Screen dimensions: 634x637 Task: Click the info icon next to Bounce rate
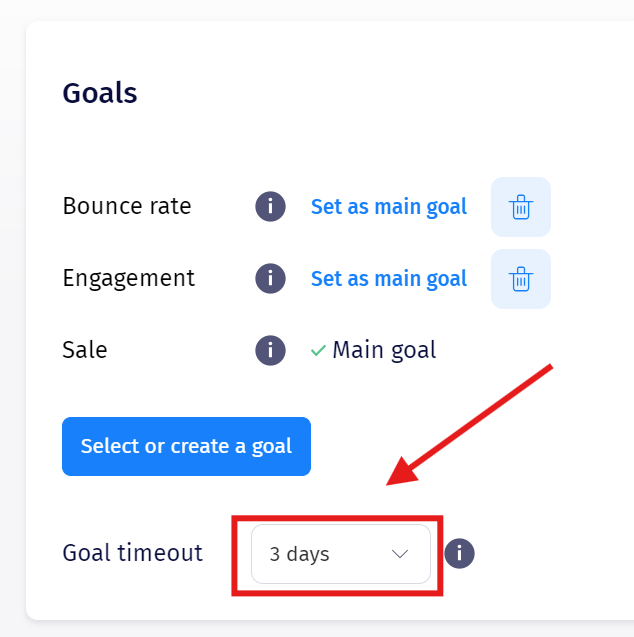pyautogui.click(x=270, y=207)
